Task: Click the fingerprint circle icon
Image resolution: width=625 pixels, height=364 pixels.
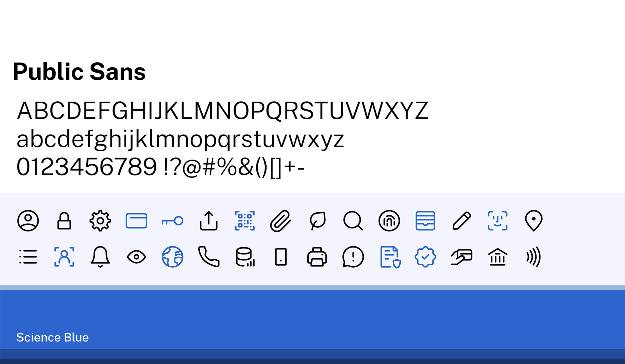Action: click(389, 221)
